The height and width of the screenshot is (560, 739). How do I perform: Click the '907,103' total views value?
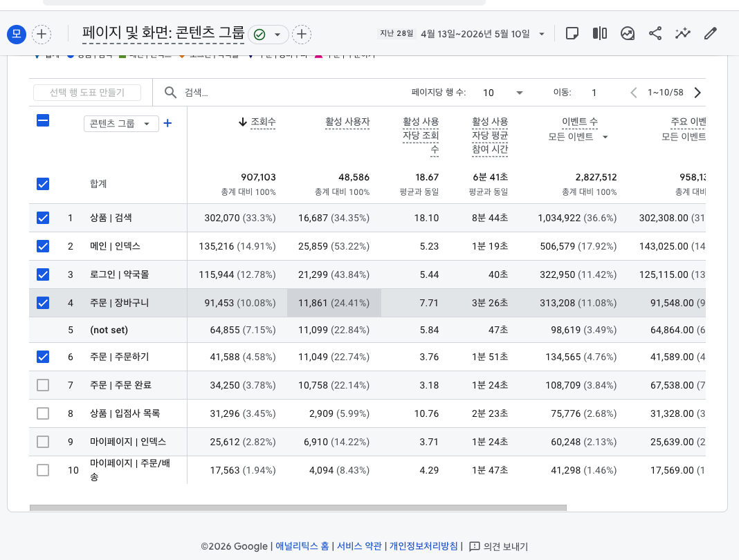pos(258,178)
